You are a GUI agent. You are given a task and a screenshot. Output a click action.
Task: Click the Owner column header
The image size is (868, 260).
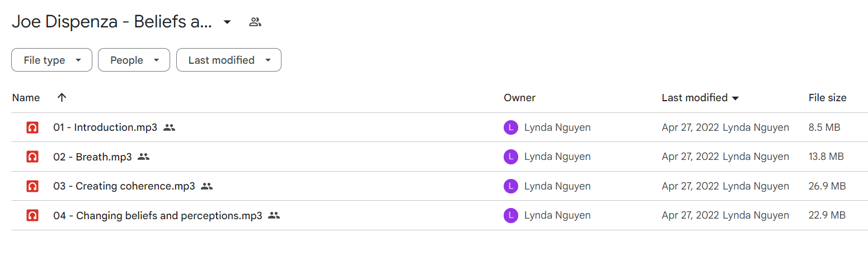[519, 98]
